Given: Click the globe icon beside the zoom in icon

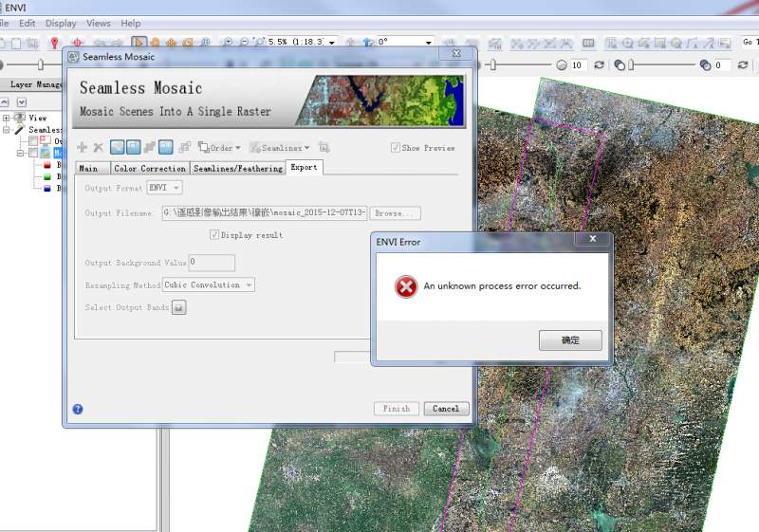Looking at the screenshot, I should click(x=205, y=43).
